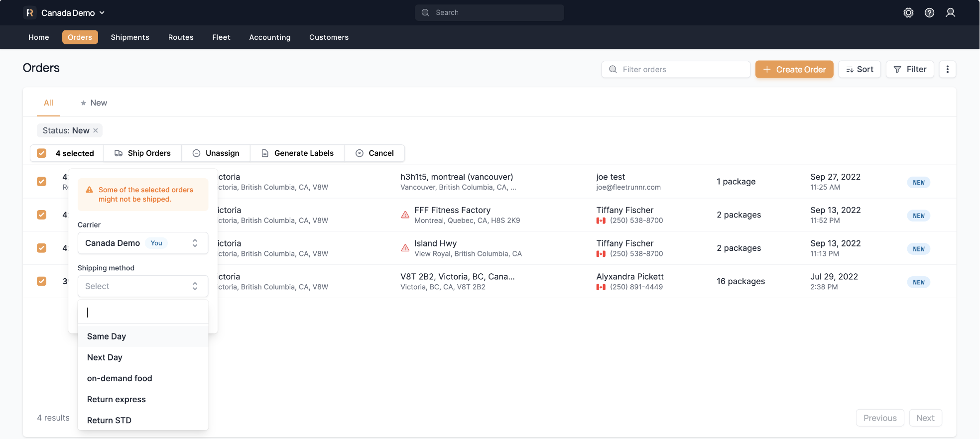Choose Next Day shipping method option
The image size is (980, 439).
coord(105,357)
